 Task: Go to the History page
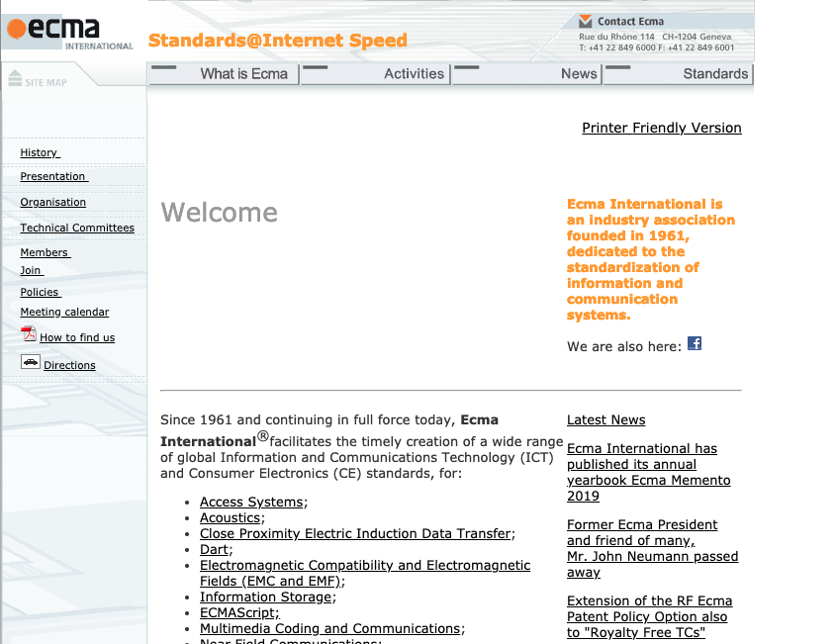coord(40,152)
